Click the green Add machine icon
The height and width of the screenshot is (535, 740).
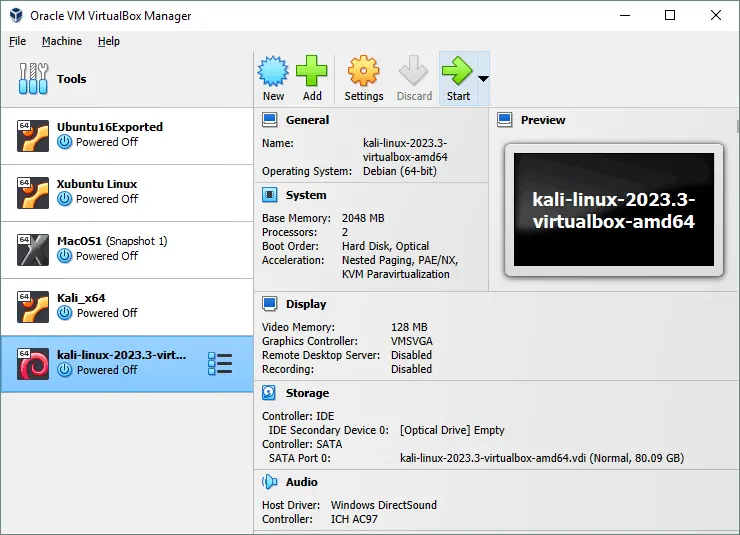311,71
